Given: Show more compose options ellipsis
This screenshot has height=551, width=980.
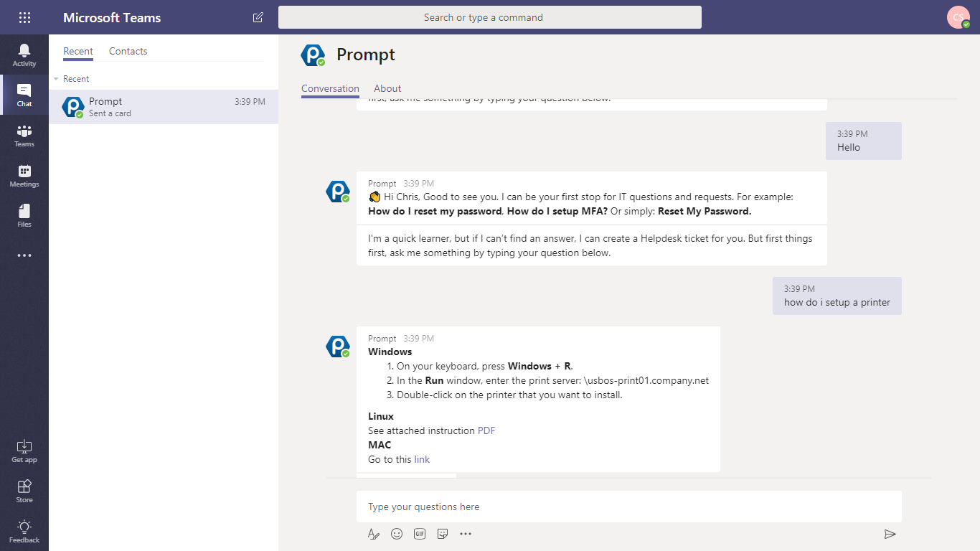Looking at the screenshot, I should point(466,534).
